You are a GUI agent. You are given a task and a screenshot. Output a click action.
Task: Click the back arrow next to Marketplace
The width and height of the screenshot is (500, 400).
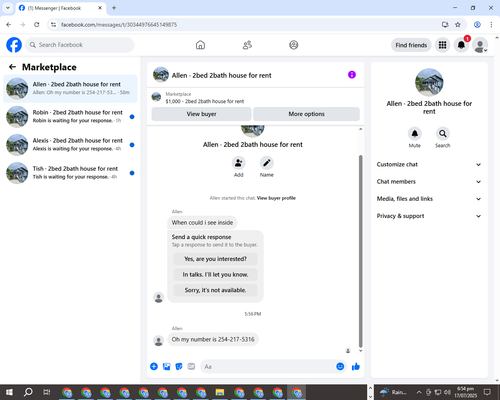point(13,67)
